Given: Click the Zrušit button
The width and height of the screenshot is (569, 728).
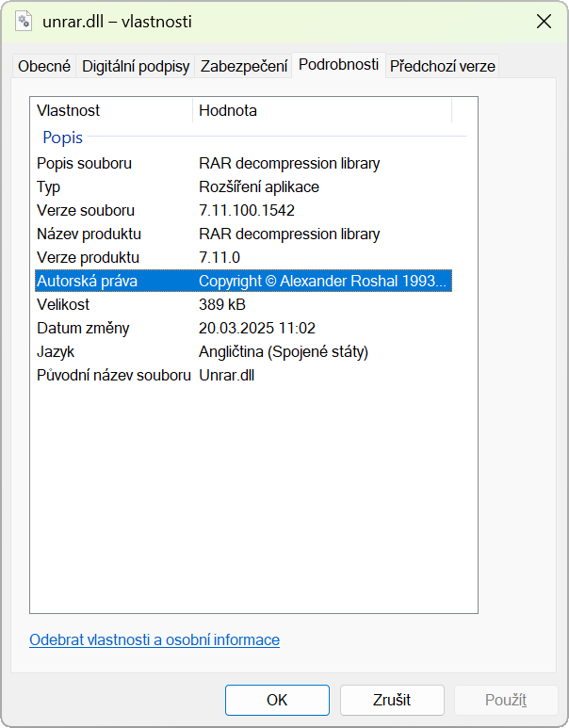Looking at the screenshot, I should (x=391, y=700).
